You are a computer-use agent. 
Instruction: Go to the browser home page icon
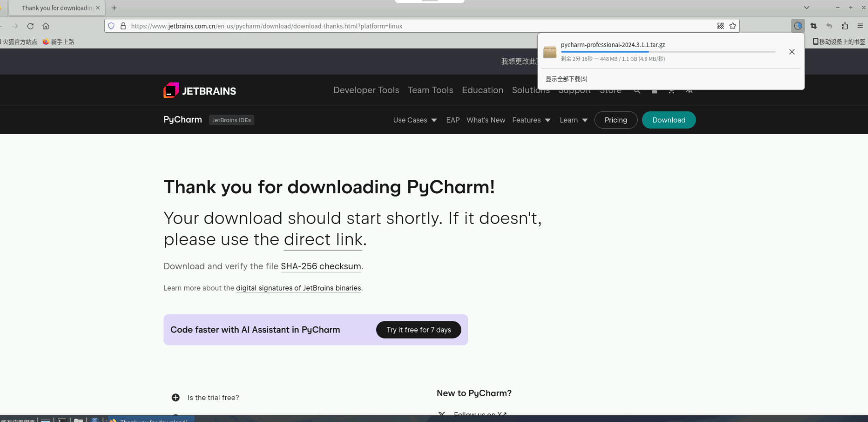pos(46,26)
